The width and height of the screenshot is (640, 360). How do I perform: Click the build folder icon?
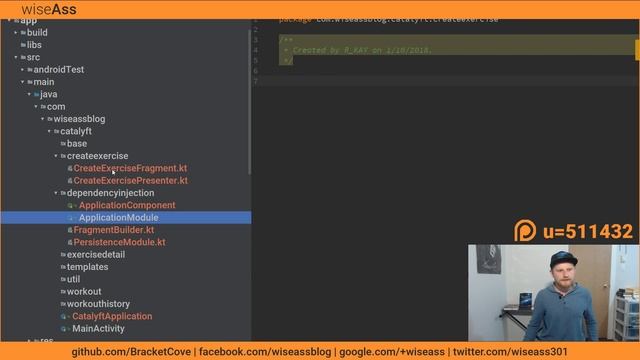pyautogui.click(x=23, y=32)
